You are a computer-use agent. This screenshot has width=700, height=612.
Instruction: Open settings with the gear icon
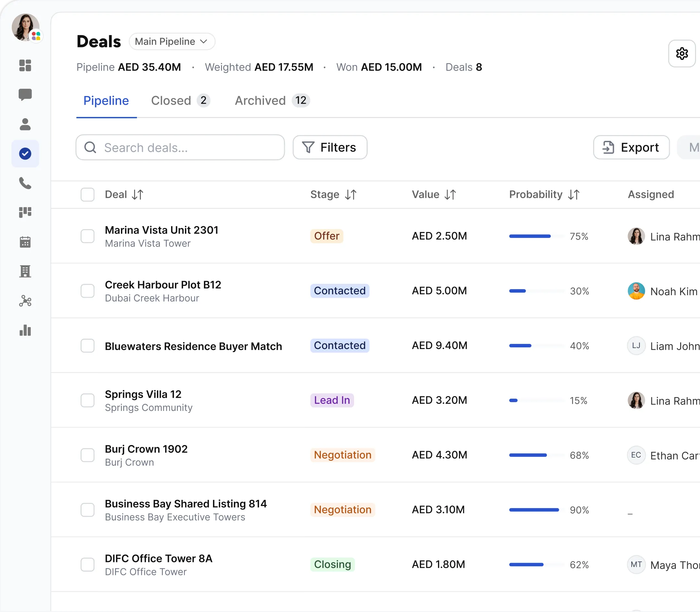pos(682,53)
